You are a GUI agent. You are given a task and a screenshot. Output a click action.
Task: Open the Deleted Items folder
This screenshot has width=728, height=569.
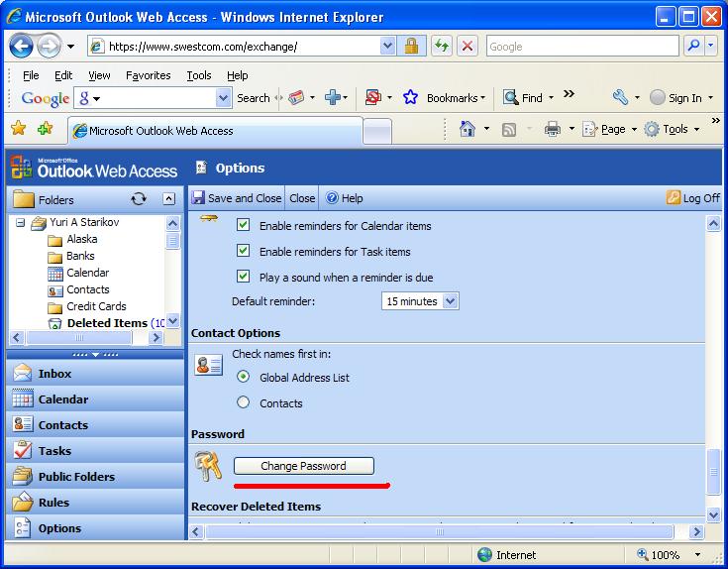(107, 323)
